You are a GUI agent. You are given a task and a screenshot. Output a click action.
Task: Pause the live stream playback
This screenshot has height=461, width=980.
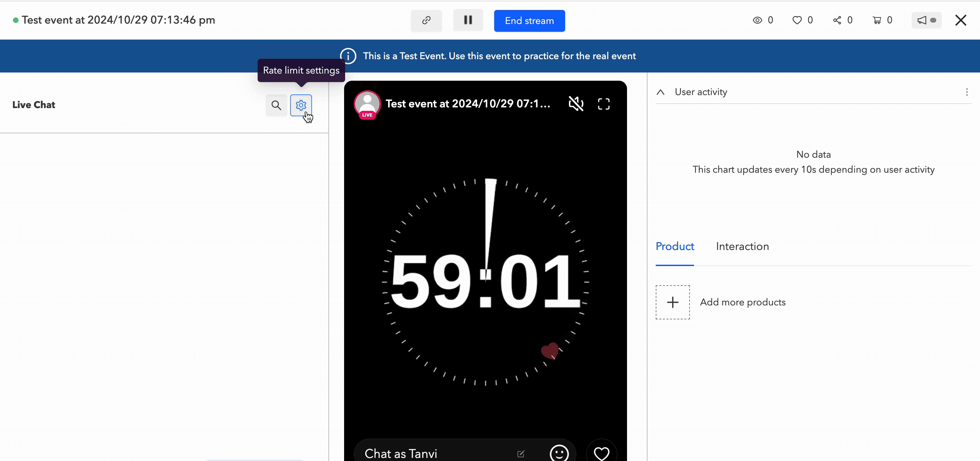click(x=467, y=20)
